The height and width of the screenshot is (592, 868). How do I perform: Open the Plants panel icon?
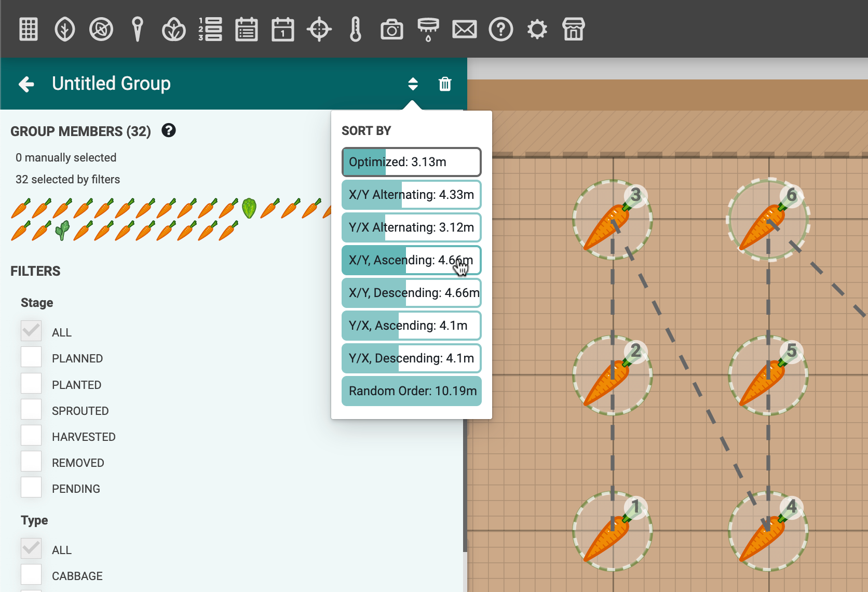(65, 29)
